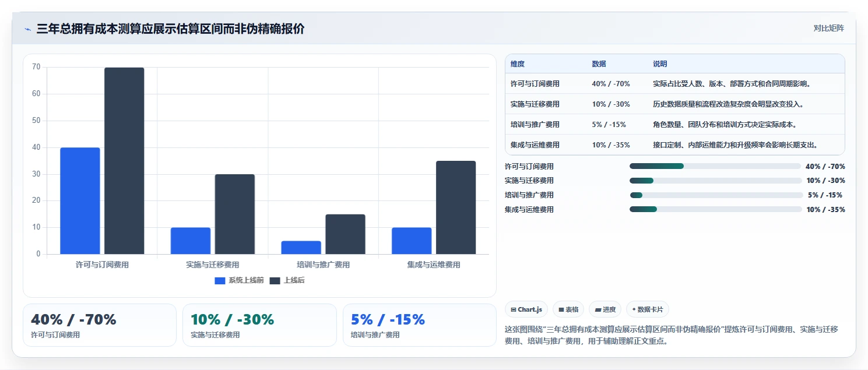
Task: Click the 对比矩阵 label in header
Action: [828, 28]
